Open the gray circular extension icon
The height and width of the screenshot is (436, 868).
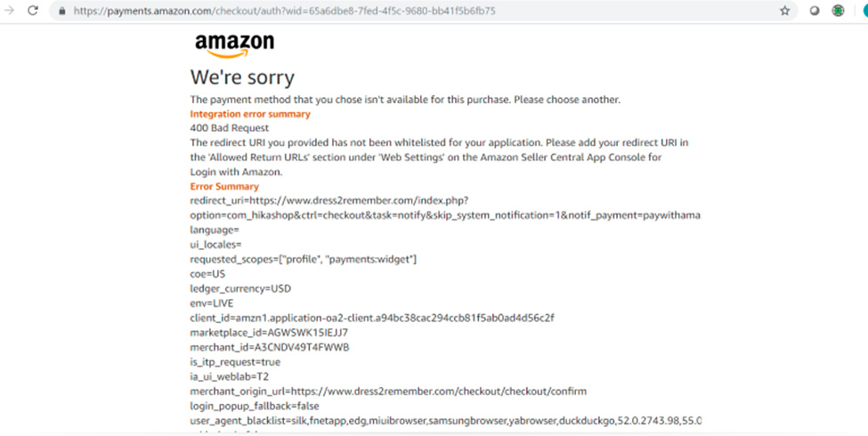(x=815, y=12)
